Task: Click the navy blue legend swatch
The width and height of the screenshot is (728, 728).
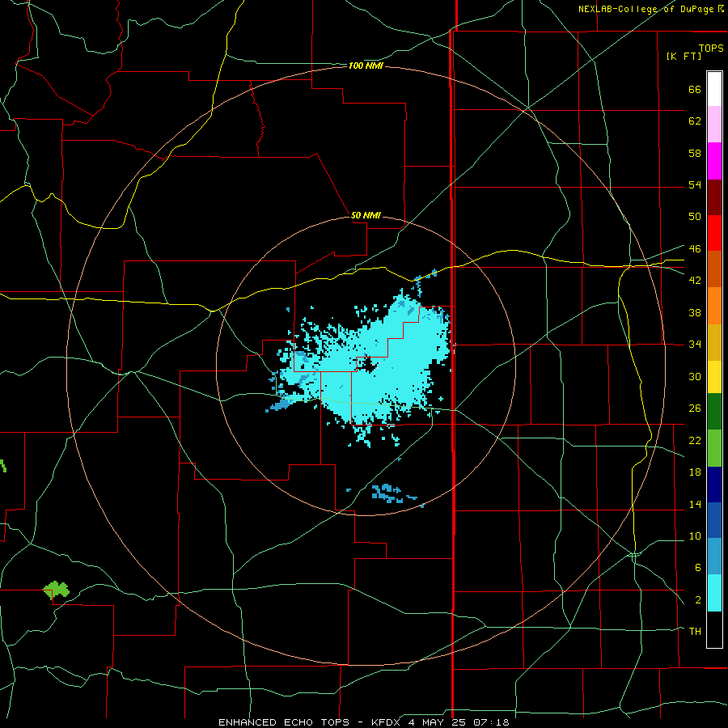Action: click(714, 485)
